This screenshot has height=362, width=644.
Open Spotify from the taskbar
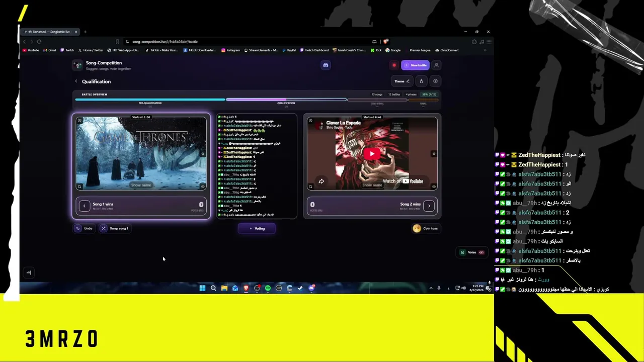click(268, 288)
